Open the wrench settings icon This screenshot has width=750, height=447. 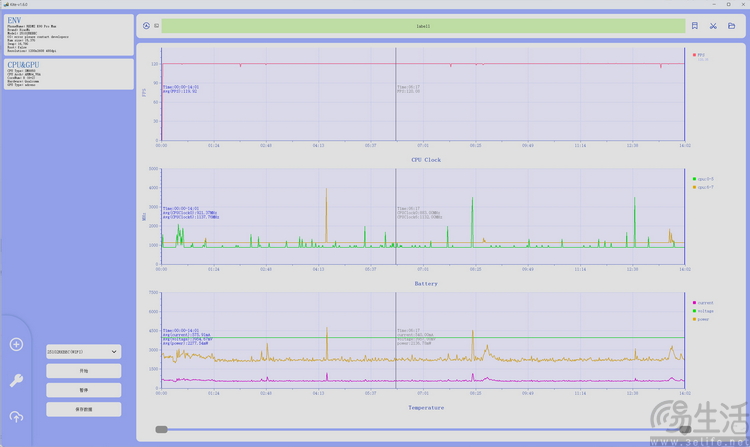pos(16,380)
